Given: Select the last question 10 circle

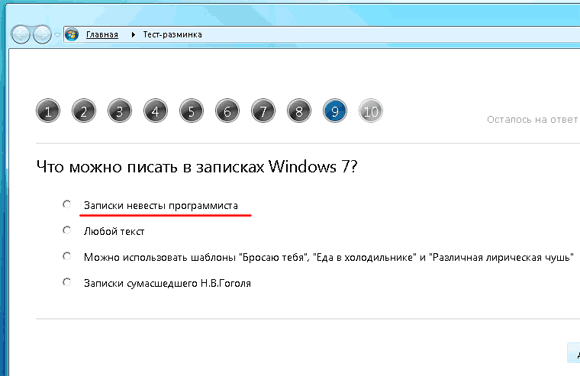Looking at the screenshot, I should 371,111.
